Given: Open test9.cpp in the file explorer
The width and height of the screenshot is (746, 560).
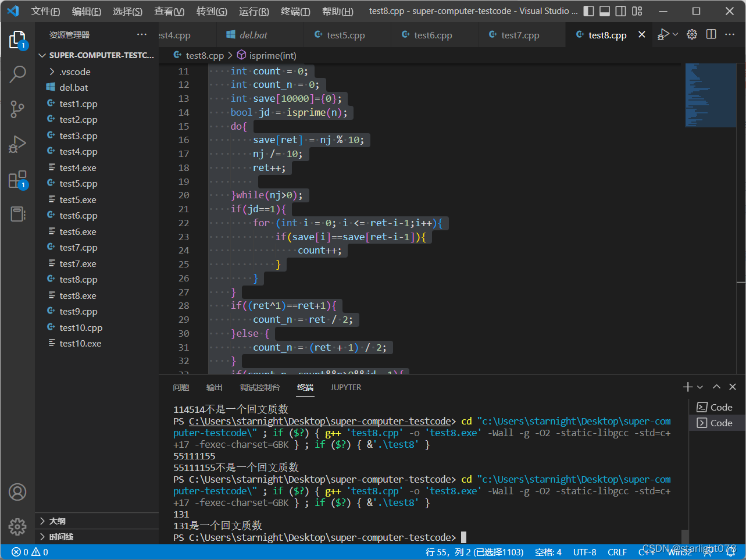Looking at the screenshot, I should pyautogui.click(x=97, y=311).
